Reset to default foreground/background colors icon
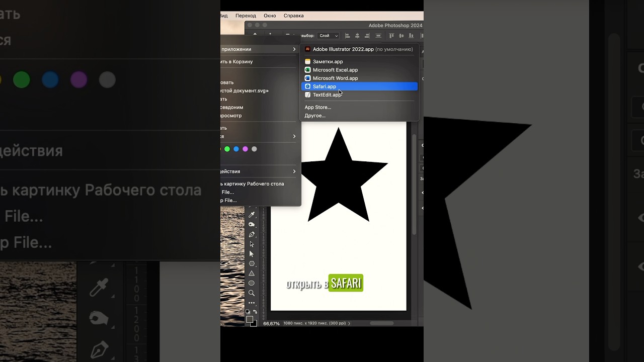Image resolution: width=644 pixels, height=362 pixels. pyautogui.click(x=248, y=312)
